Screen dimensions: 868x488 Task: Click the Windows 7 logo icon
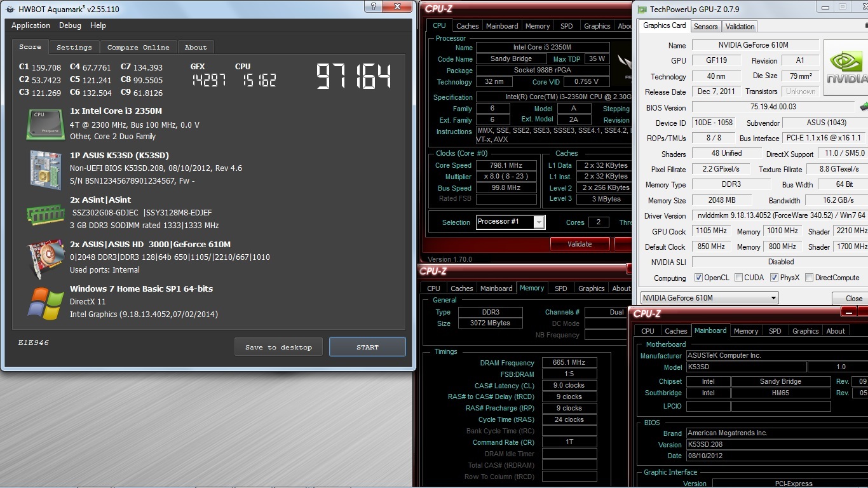coord(45,303)
